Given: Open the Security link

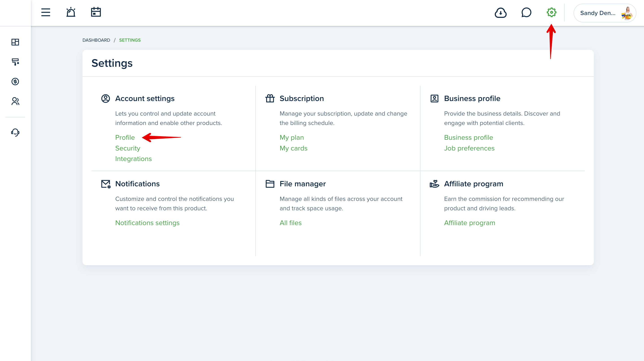Looking at the screenshot, I should (x=128, y=148).
